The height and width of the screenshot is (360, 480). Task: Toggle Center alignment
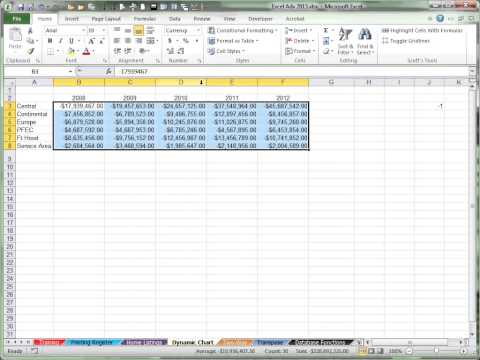point(128,41)
